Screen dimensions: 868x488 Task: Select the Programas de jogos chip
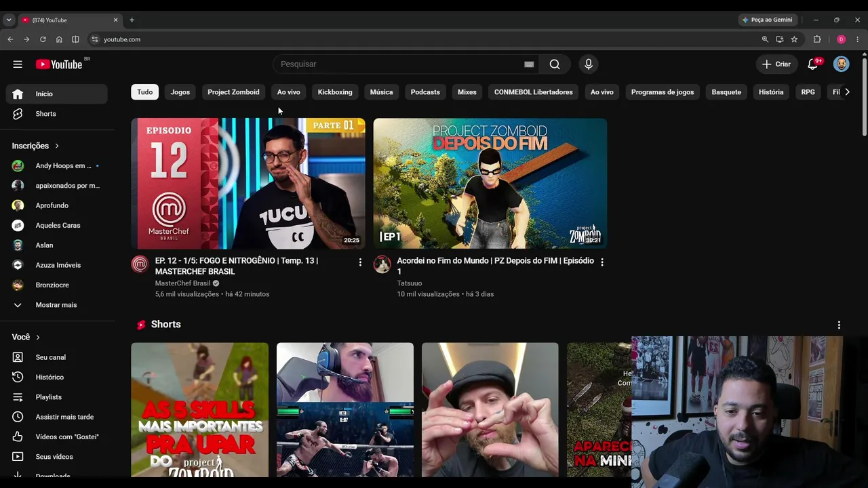coord(663,92)
